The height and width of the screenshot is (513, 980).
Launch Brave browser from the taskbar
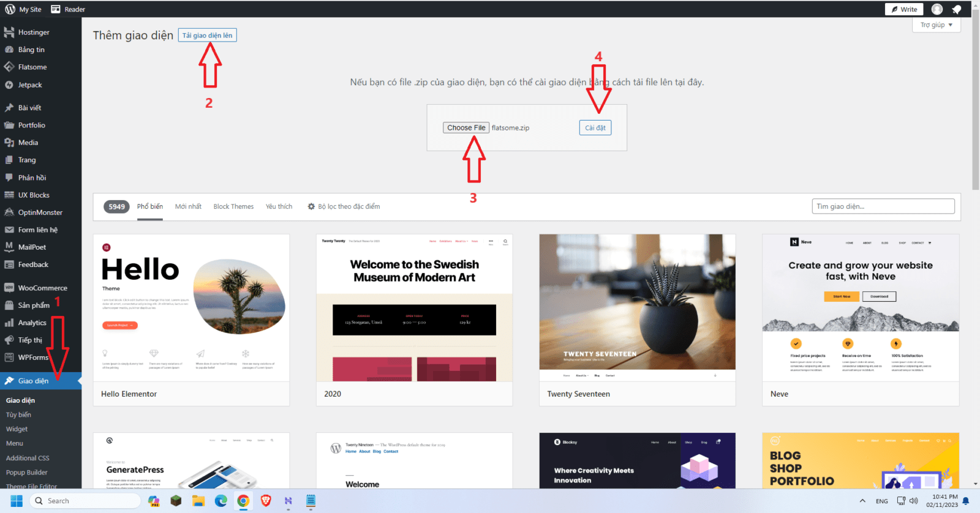coord(266,501)
